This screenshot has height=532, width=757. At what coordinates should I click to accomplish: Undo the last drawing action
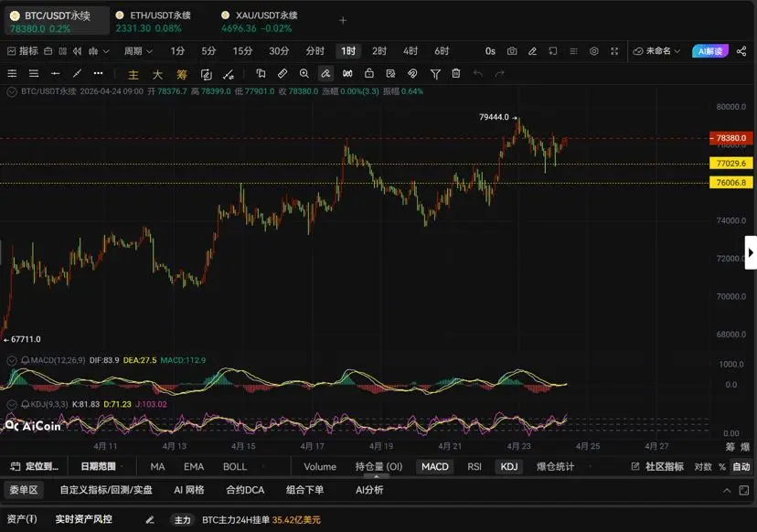click(478, 73)
